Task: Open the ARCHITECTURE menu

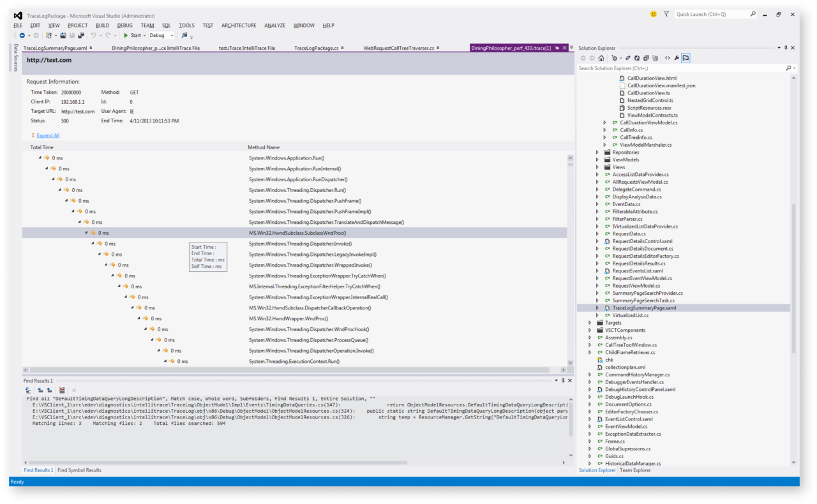Action: pos(238,26)
